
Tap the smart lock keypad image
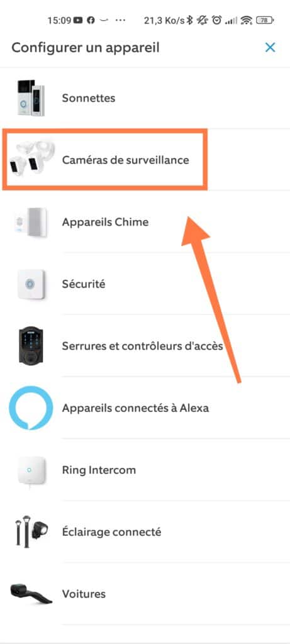31,346
